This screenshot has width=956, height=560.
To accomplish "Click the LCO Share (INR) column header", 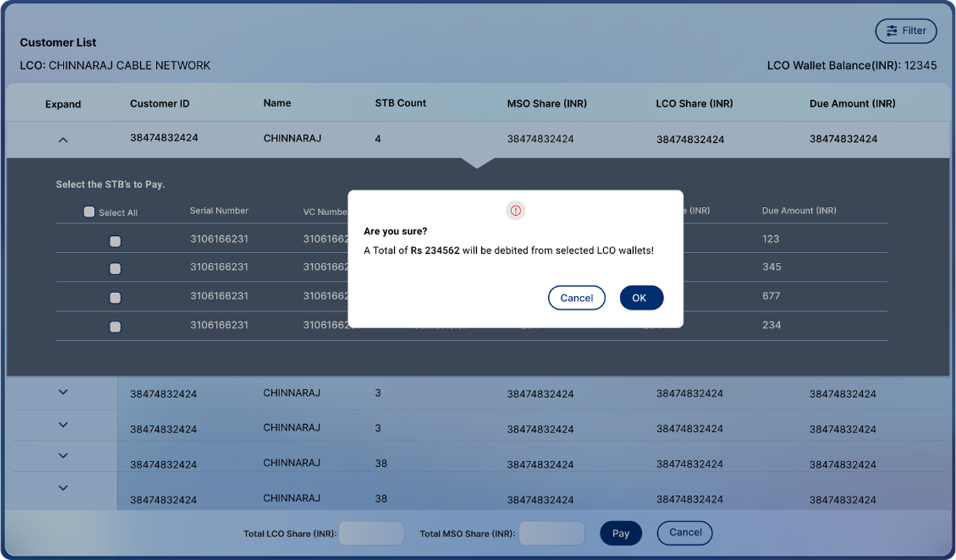I will click(694, 103).
